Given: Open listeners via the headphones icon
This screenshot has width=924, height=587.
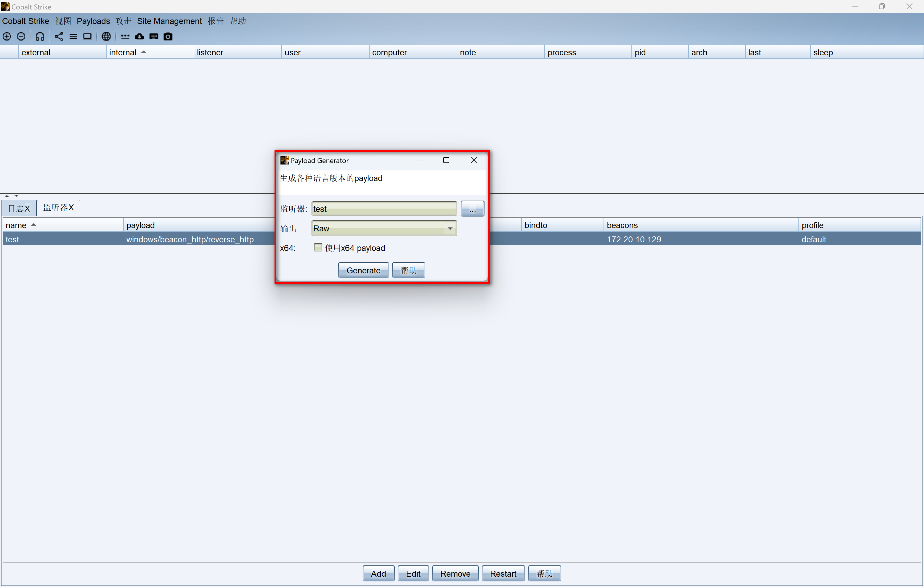Looking at the screenshot, I should 40,36.
